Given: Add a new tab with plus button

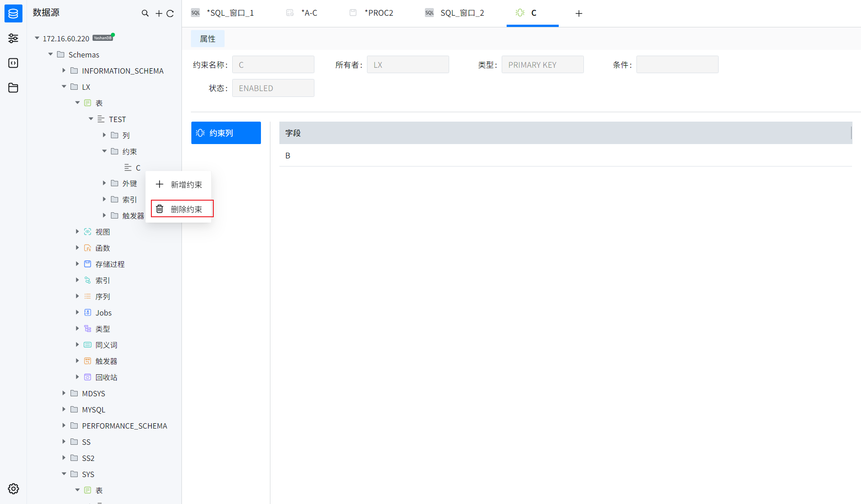Looking at the screenshot, I should [578, 13].
